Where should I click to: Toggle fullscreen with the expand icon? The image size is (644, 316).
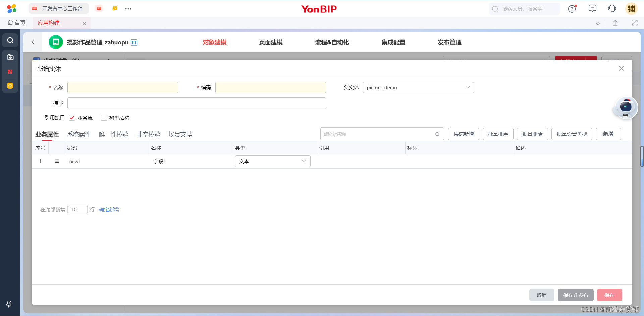click(x=634, y=23)
